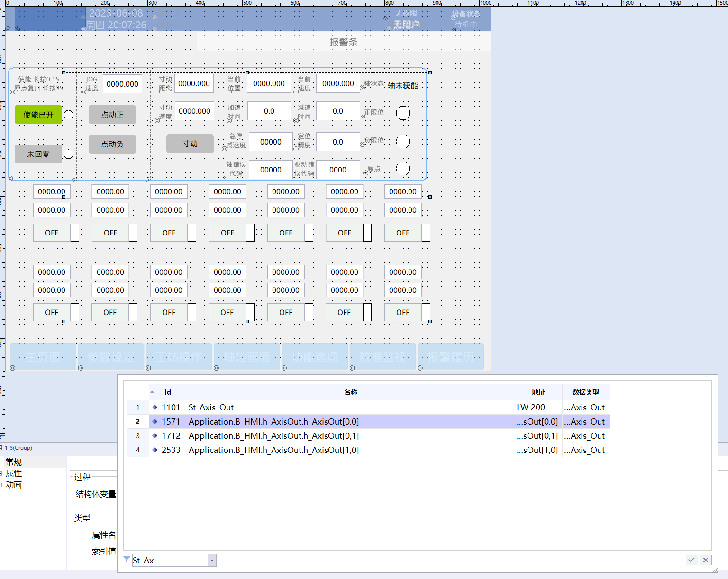This screenshot has height=579, width=728.
Task: Click the 地址 column header
Action: coord(538,392)
